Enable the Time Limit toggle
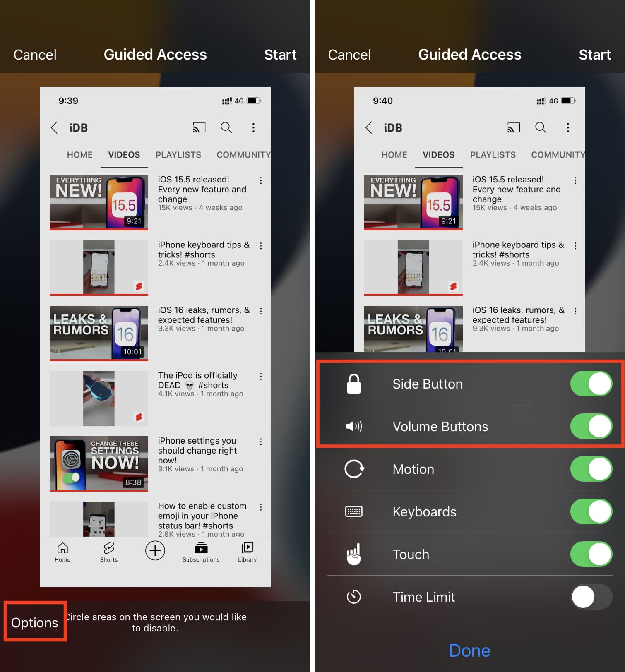The height and width of the screenshot is (672, 625). (591, 597)
